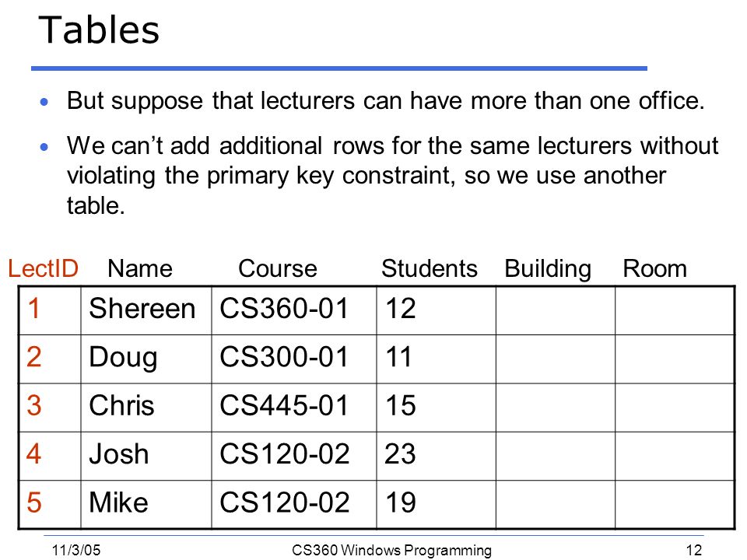
Task: Select the Josh name cell
Action: coord(146,457)
